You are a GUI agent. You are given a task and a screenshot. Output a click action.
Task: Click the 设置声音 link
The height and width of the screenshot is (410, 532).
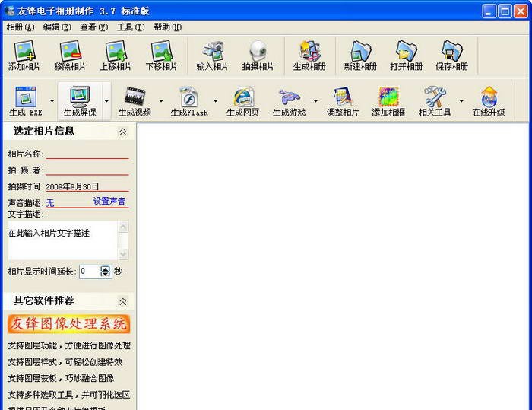click(109, 201)
